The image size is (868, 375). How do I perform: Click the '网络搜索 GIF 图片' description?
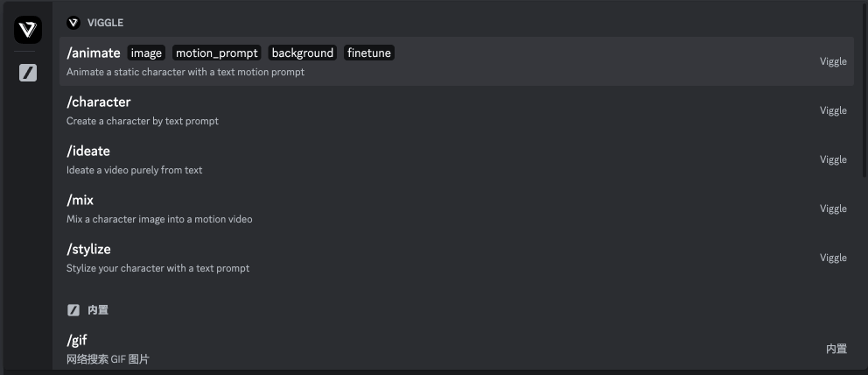108,359
